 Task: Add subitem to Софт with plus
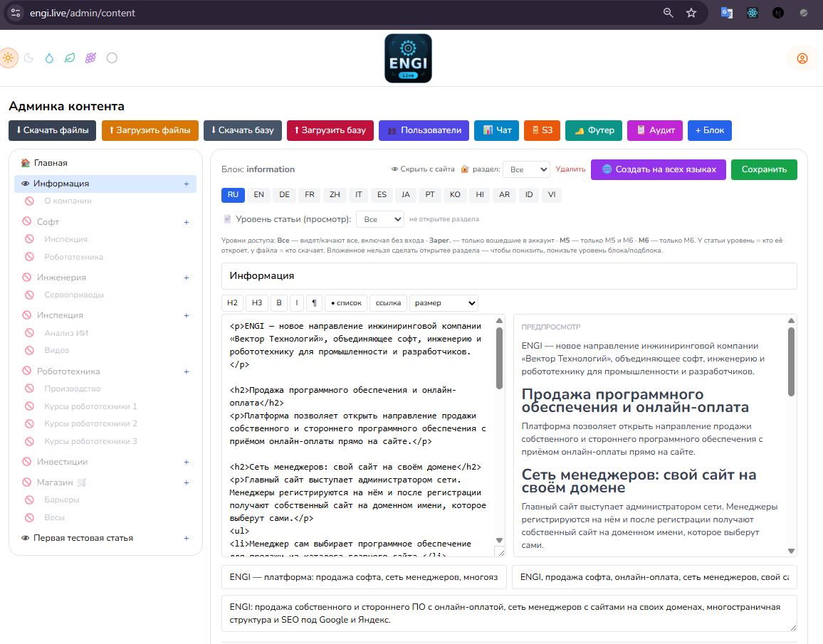(187, 222)
